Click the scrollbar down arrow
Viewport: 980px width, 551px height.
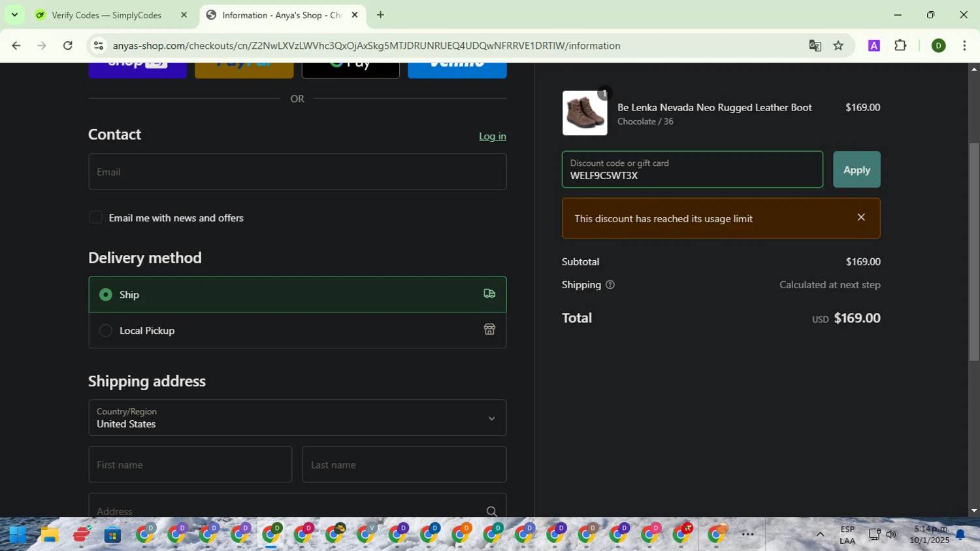coord(974,510)
